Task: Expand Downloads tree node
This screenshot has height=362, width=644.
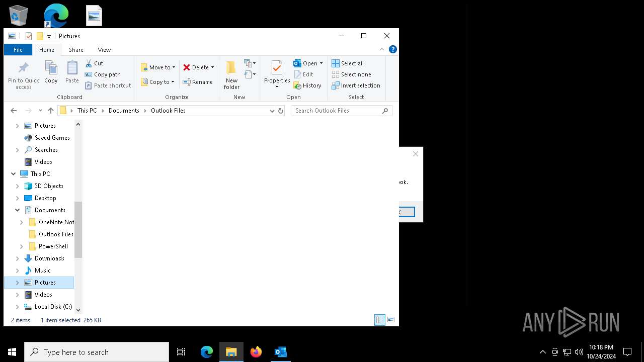Action: click(18, 258)
